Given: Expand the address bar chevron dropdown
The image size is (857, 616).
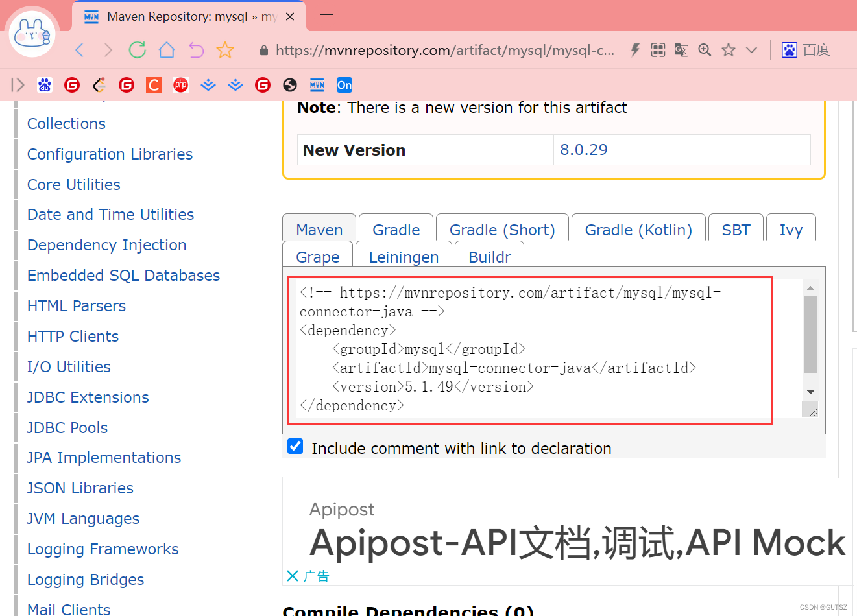Looking at the screenshot, I should click(x=751, y=50).
